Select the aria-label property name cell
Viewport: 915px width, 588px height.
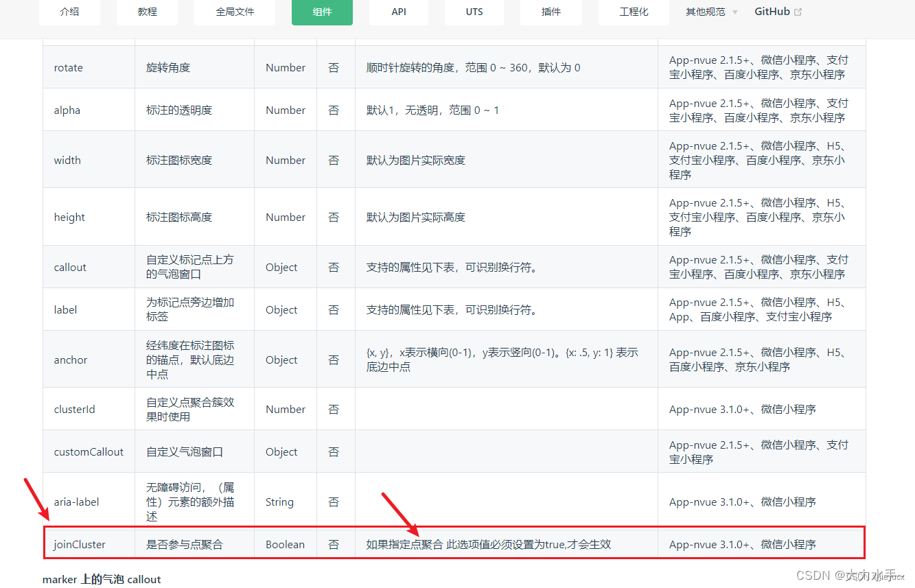(x=89, y=502)
